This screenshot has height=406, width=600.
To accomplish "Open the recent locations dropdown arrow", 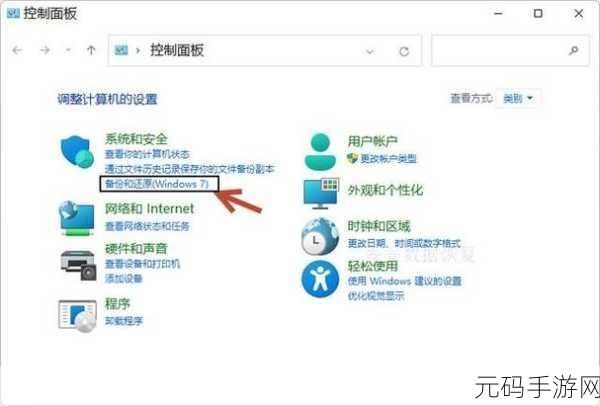I will point(68,51).
